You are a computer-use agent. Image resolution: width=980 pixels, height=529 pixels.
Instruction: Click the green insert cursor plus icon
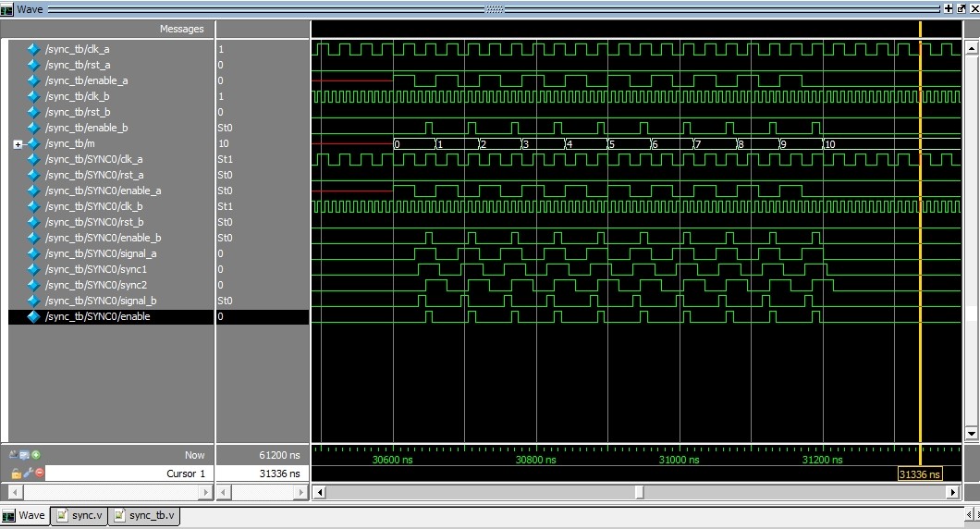click(x=36, y=455)
